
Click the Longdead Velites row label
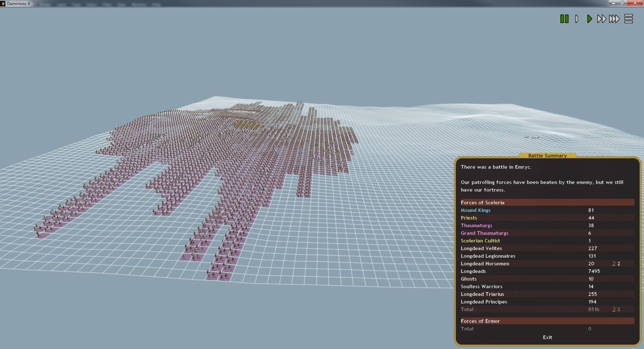tap(481, 248)
